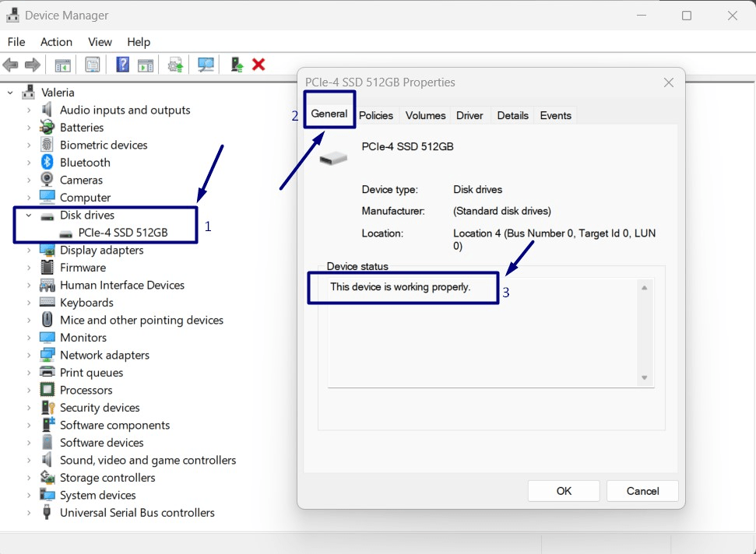756x554 pixels.
Task: Open Help using the blue question mark icon
Action: pyautogui.click(x=122, y=65)
